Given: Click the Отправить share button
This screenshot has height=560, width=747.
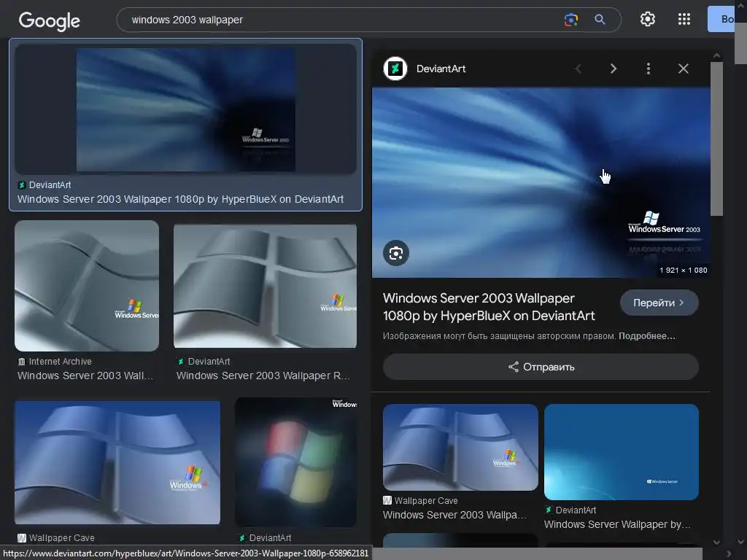Looking at the screenshot, I should coord(541,367).
